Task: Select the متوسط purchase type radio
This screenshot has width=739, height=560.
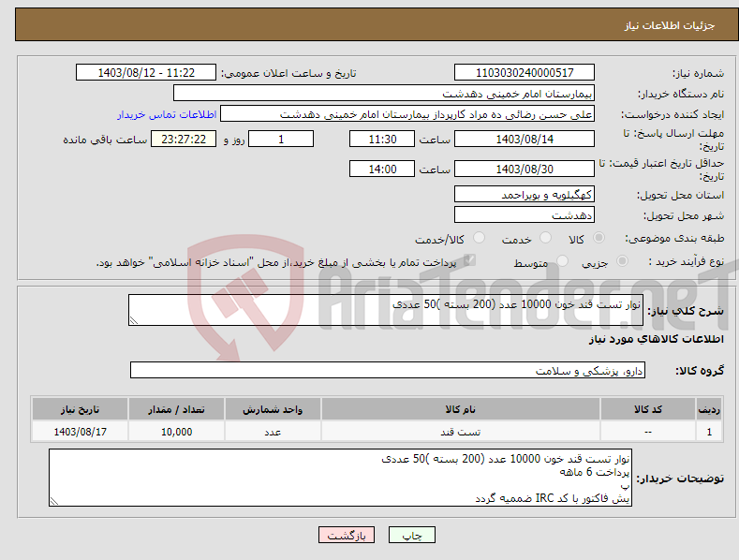Action: [562, 260]
